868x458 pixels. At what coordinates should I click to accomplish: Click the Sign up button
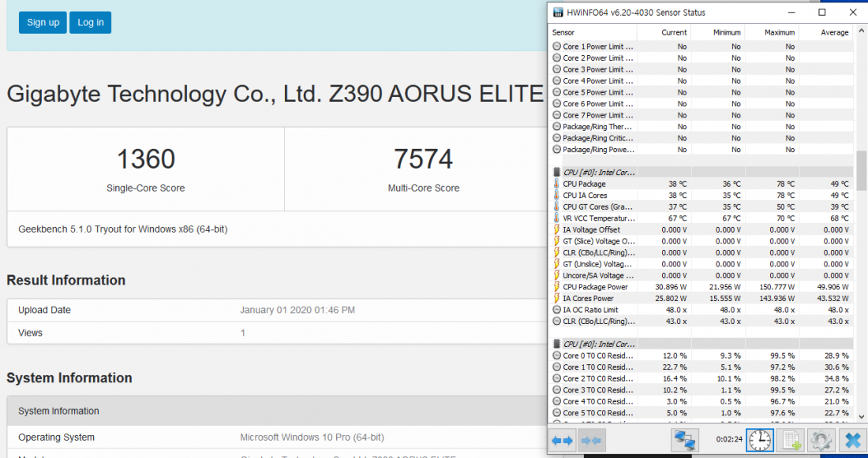tap(43, 23)
